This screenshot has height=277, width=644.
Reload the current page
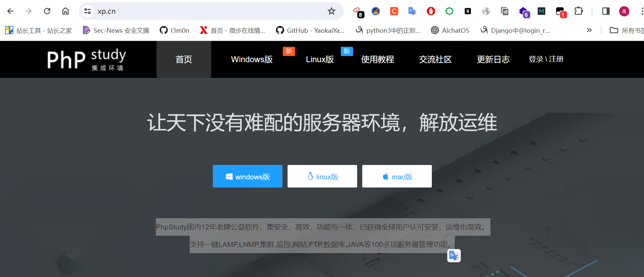pos(47,11)
